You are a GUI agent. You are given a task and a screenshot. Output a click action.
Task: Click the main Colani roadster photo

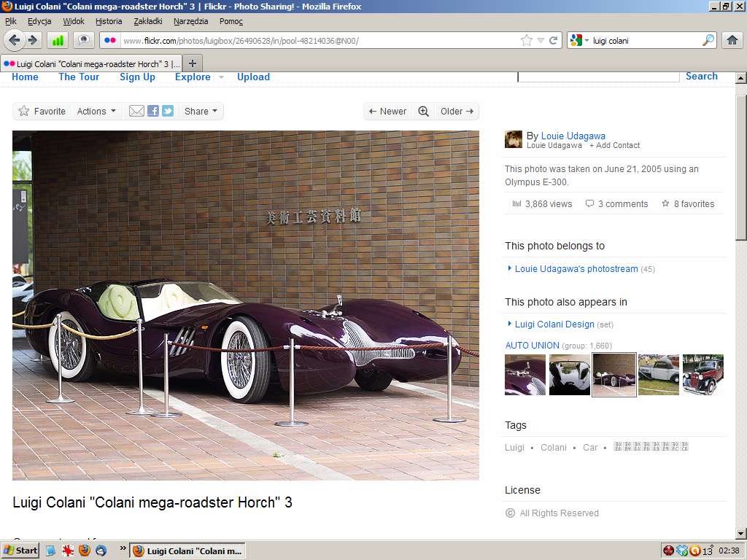tap(245, 306)
